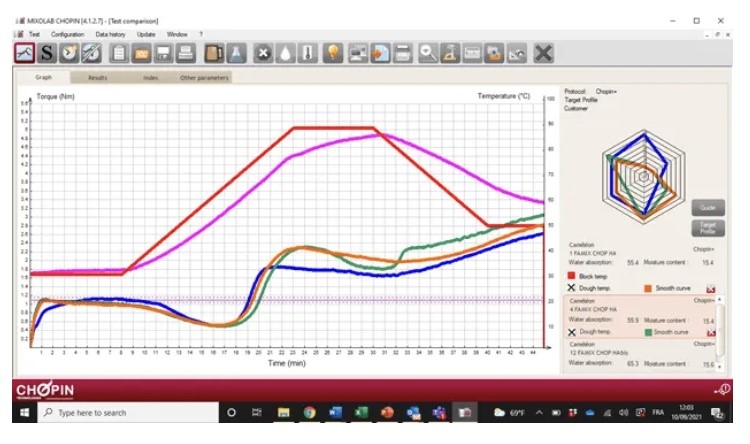
Task: Open the Data history menu
Action: click(x=110, y=34)
